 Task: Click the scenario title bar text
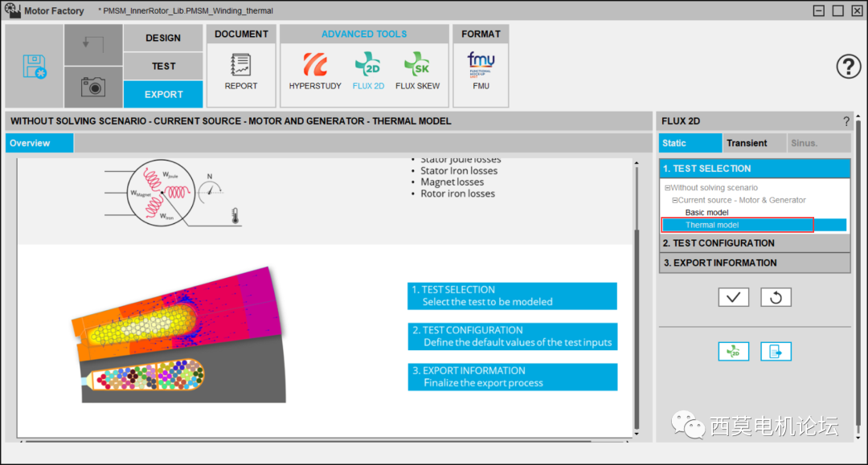click(231, 121)
